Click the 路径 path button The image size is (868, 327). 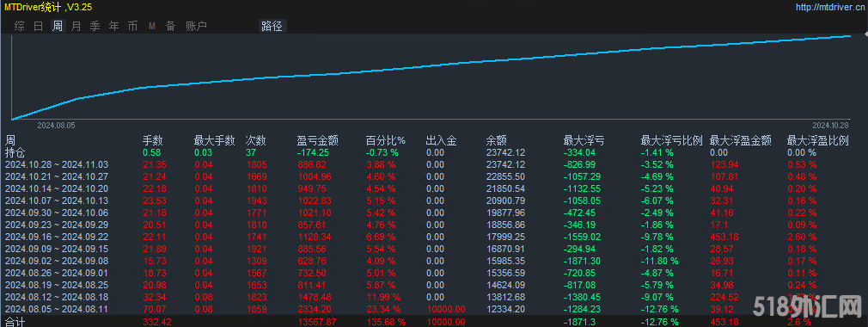[x=272, y=26]
